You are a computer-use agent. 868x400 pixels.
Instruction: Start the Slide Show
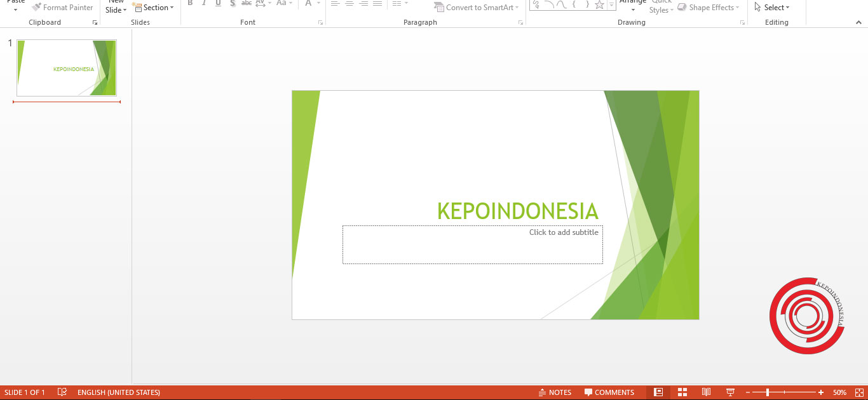[x=730, y=392]
